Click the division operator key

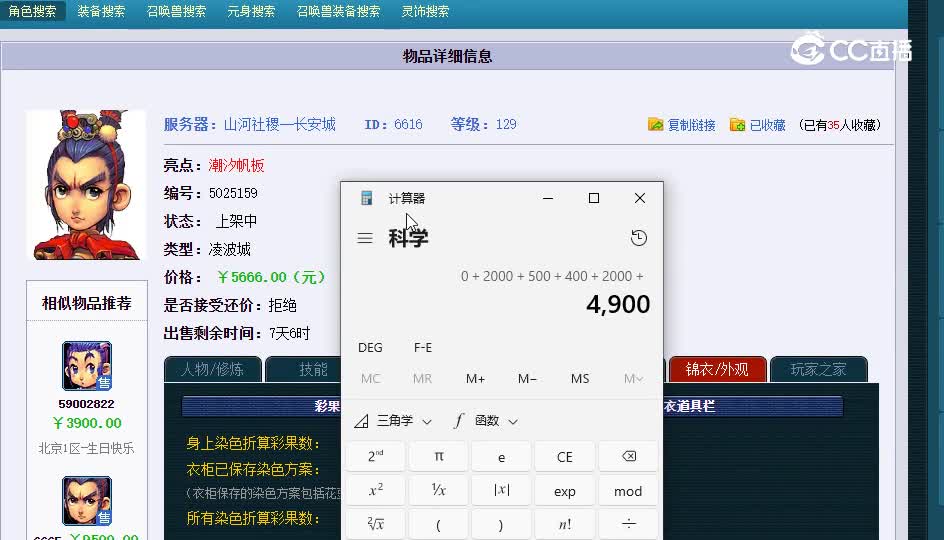(x=628, y=524)
